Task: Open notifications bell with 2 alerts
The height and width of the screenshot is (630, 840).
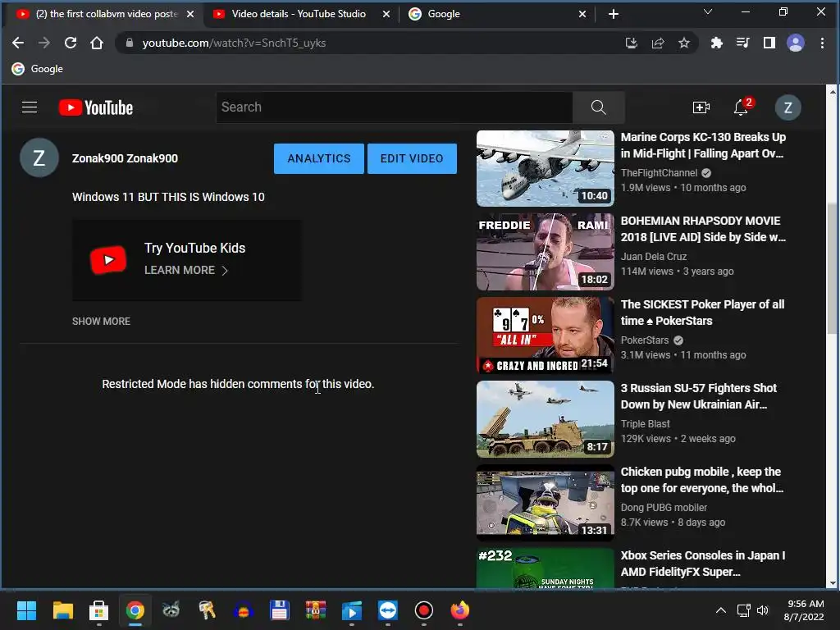Action: [x=742, y=107]
